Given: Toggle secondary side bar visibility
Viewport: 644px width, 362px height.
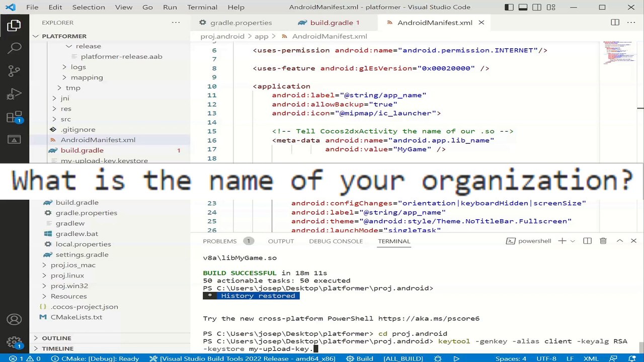Looking at the screenshot, I should [537, 8].
